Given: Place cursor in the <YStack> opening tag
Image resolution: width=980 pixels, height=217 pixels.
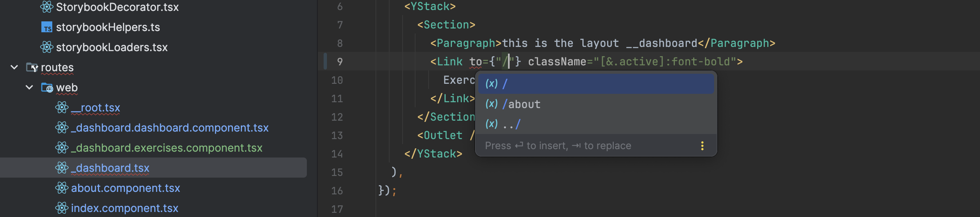Looking at the screenshot, I should 430,7.
